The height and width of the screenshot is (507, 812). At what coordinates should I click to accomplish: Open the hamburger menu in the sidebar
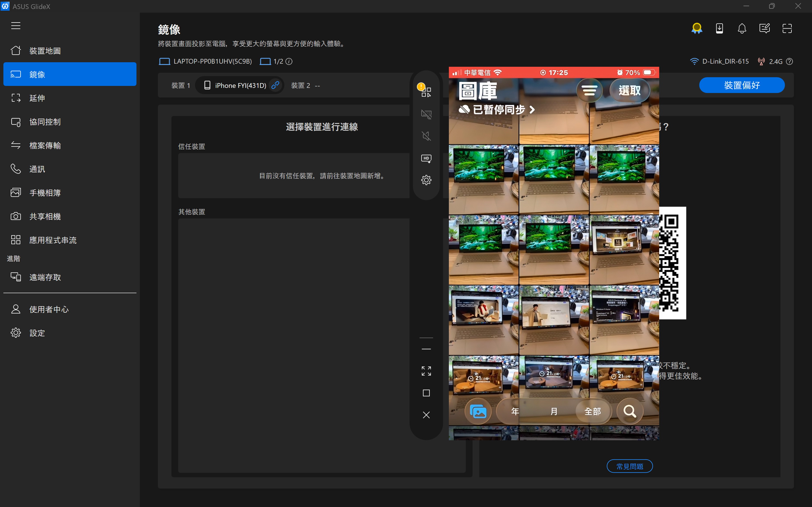(16, 26)
